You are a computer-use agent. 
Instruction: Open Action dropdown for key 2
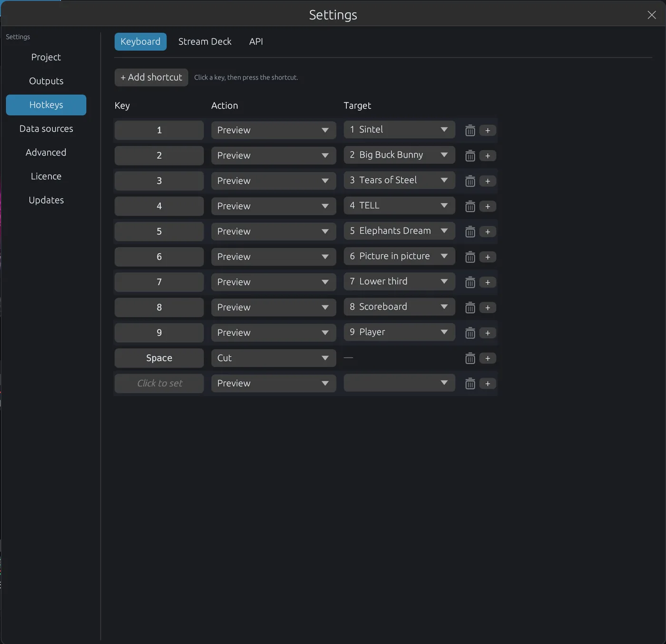[274, 155]
